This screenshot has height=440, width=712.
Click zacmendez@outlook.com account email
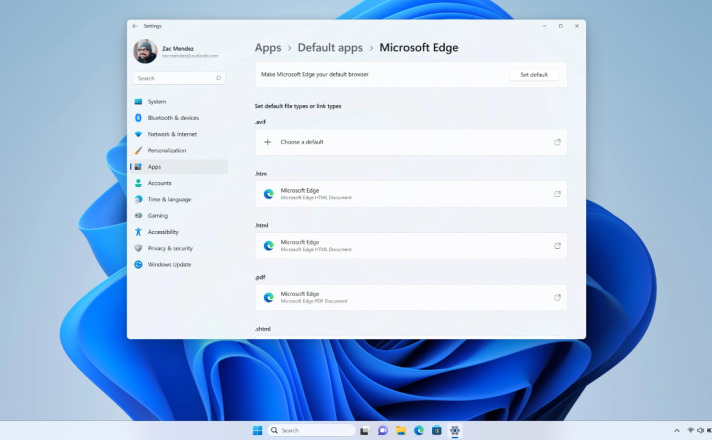[190, 56]
